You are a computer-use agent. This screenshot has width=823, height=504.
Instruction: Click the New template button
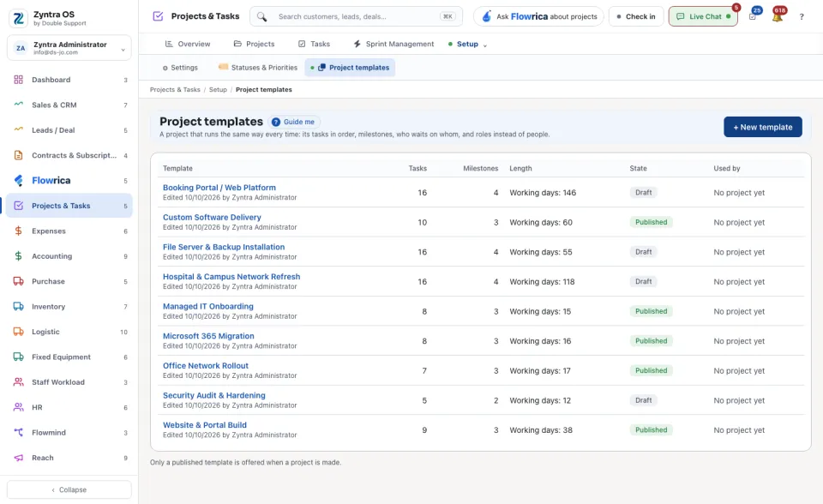[x=763, y=127]
